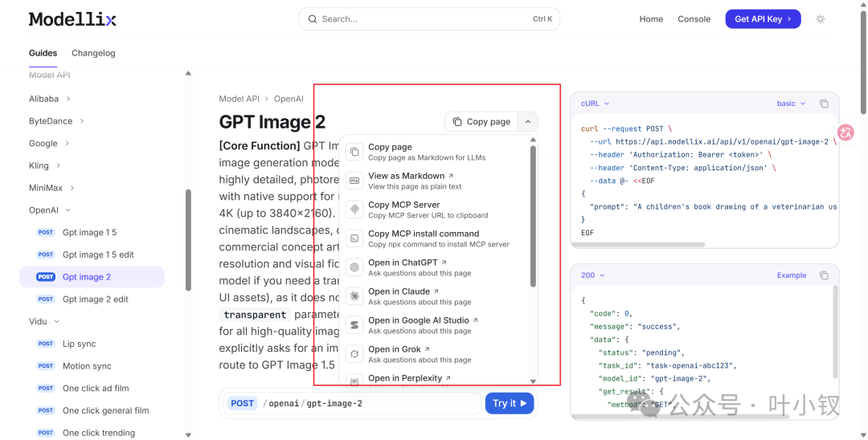
Task: Click the pink translate floating icon
Action: tap(845, 132)
